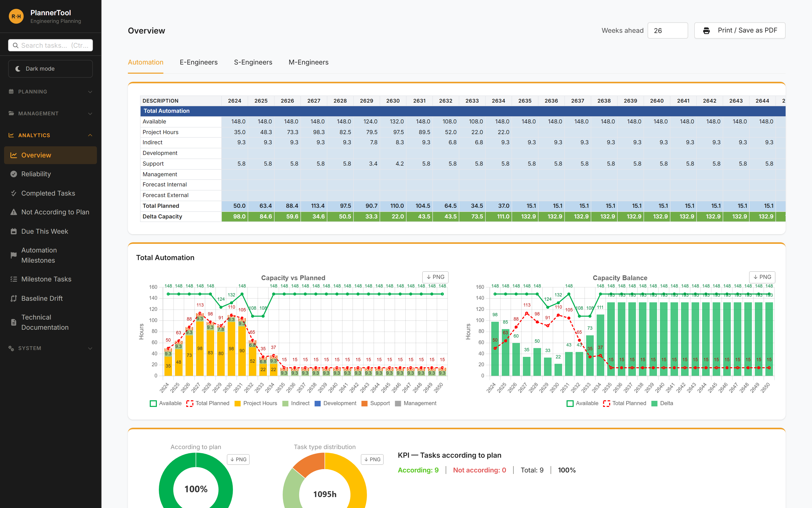The width and height of the screenshot is (812, 508).
Task: Open Completed Tasks page
Action: click(x=50, y=193)
